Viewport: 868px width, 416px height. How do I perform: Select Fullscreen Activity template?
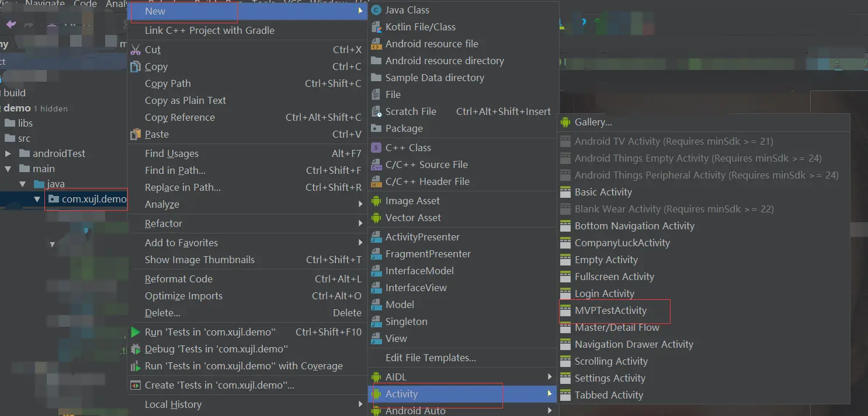[x=704, y=277]
